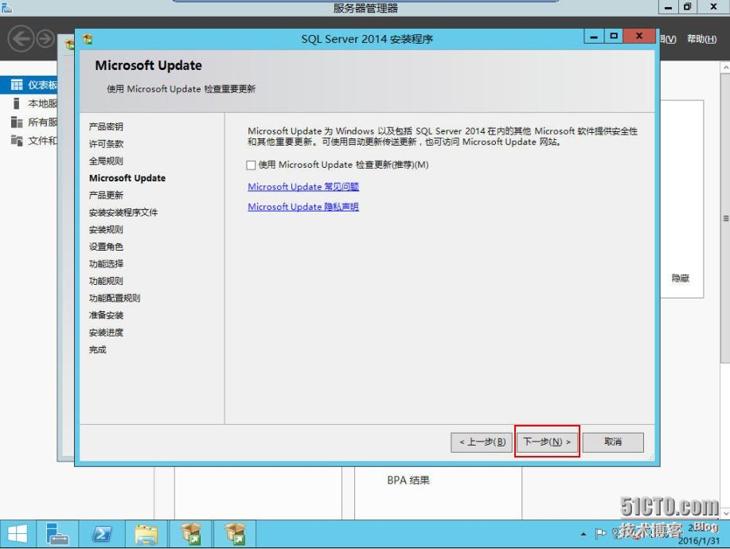Select 功能选择 step in setup sidebar

106,264
